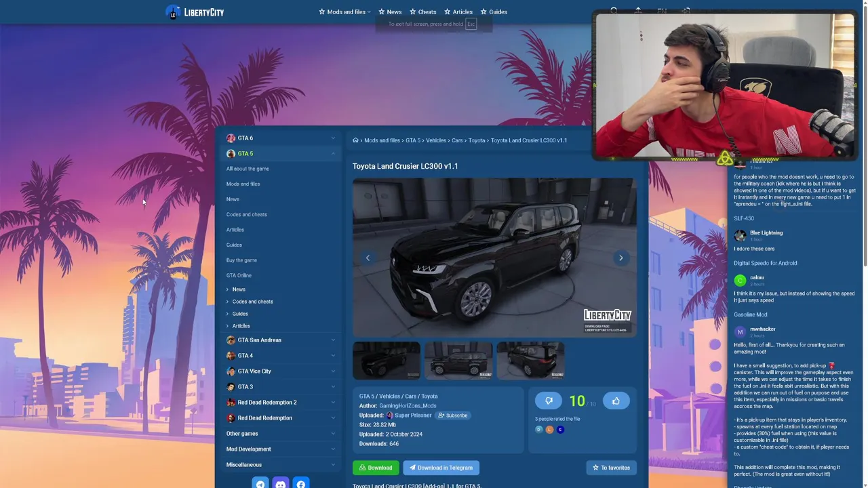Open the Facebook social icon
This screenshot has width=868, height=488.
point(301,483)
